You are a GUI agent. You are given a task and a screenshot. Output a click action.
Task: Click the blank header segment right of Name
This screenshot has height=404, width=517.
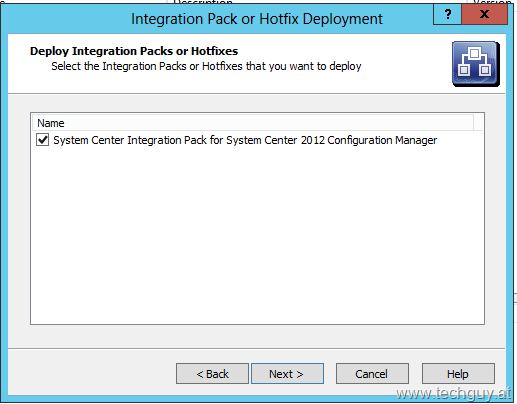click(478, 123)
